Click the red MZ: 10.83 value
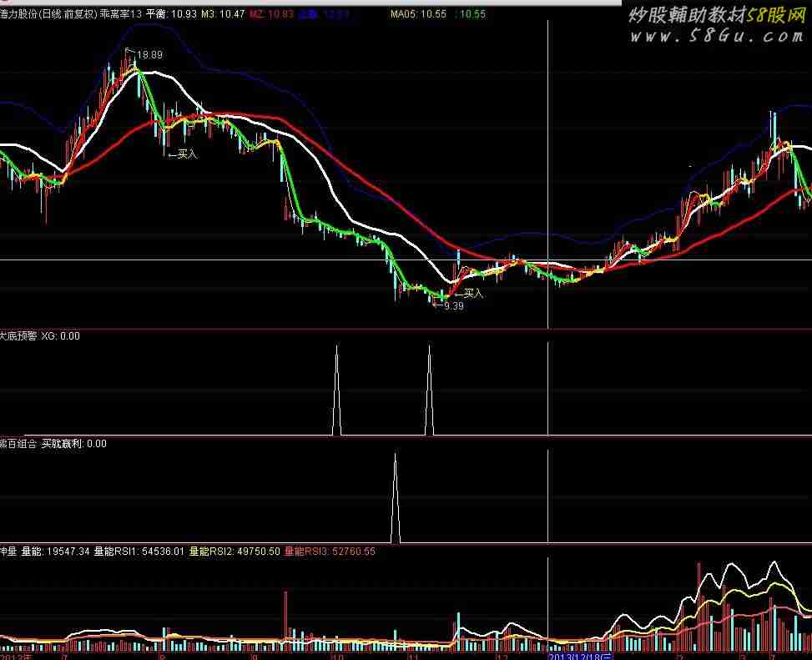 click(x=271, y=14)
